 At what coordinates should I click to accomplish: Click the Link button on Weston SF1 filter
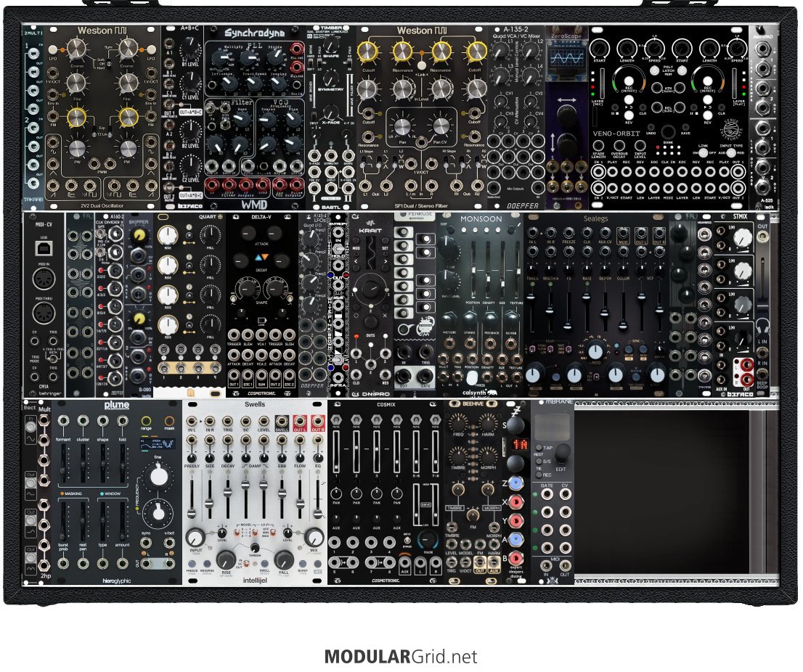[422, 65]
